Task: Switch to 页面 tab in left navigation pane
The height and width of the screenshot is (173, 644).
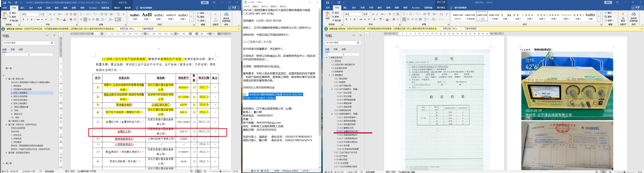Action: pyautogui.click(x=13, y=50)
